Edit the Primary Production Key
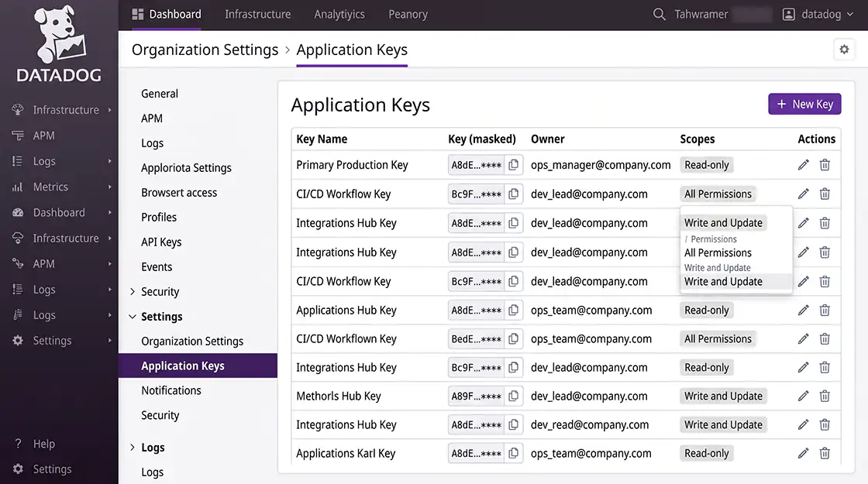The width and height of the screenshot is (868, 484). point(803,165)
